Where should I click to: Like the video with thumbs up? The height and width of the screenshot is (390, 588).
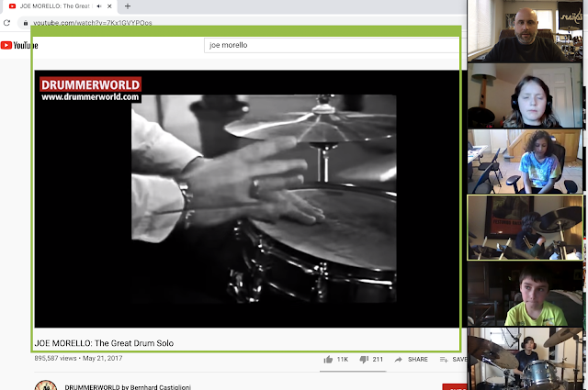(x=336, y=360)
